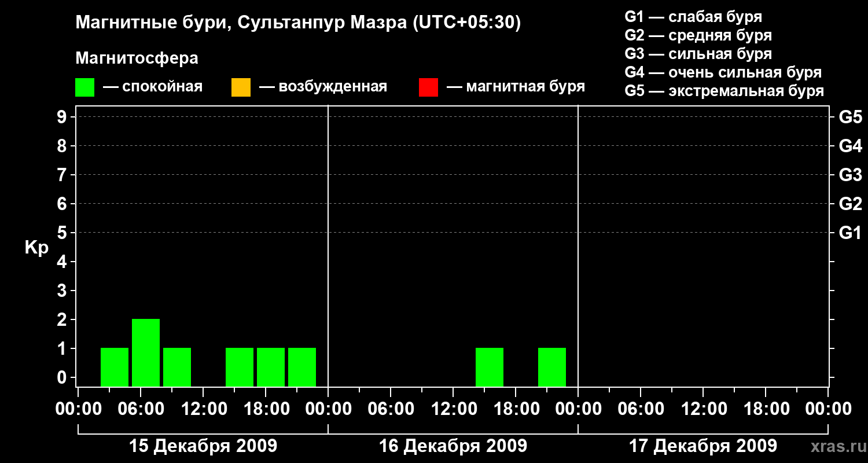868x463 pixels.
Task: Select the first green bar on 15 December
Action: [115, 367]
